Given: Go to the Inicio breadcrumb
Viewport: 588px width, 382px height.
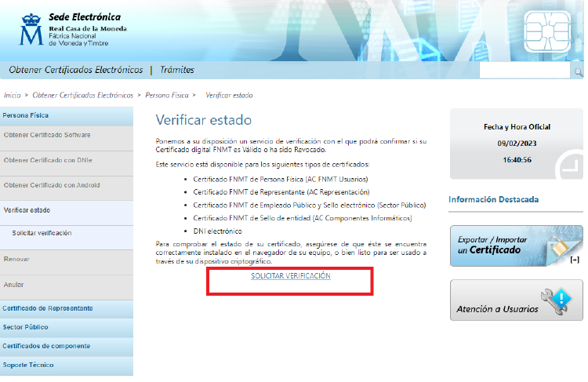Looking at the screenshot, I should (12, 96).
